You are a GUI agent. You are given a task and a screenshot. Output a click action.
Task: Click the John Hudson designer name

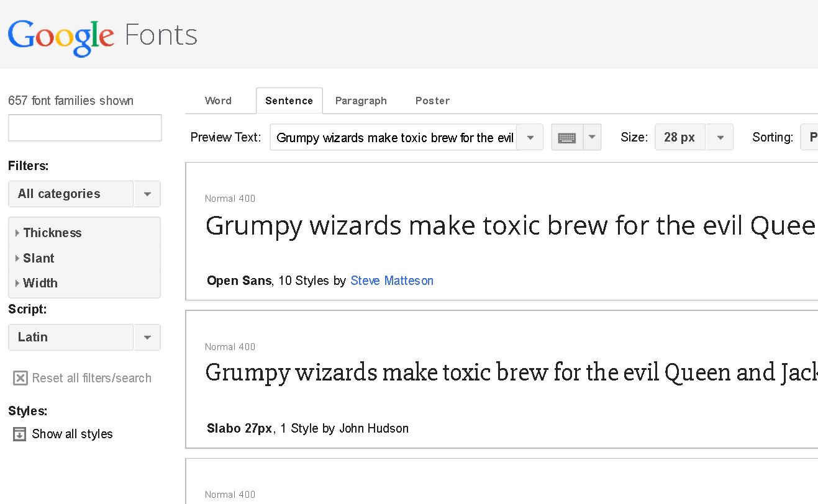pos(374,428)
